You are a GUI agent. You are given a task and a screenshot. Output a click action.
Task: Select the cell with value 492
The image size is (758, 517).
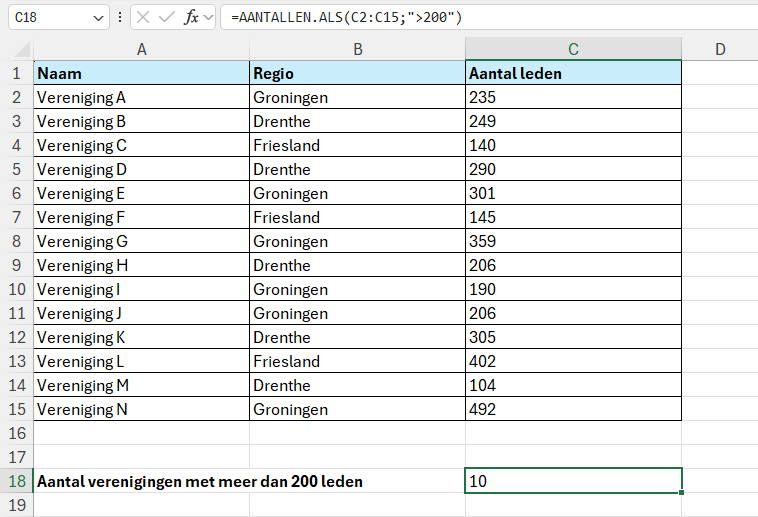pos(573,409)
